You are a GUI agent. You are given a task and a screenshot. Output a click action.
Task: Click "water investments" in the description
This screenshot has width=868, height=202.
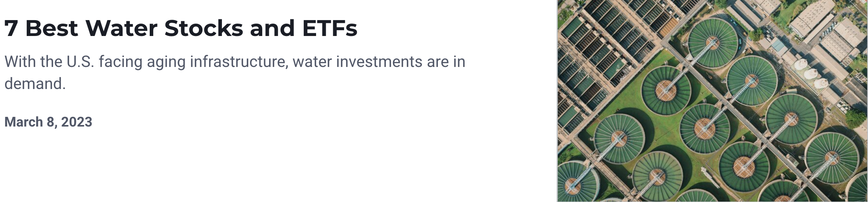point(357,62)
